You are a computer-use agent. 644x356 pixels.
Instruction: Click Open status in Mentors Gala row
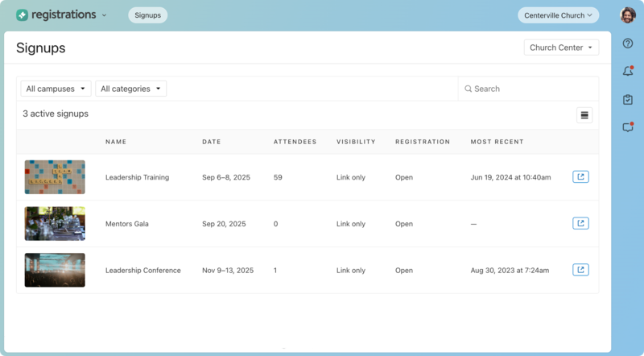(x=404, y=224)
